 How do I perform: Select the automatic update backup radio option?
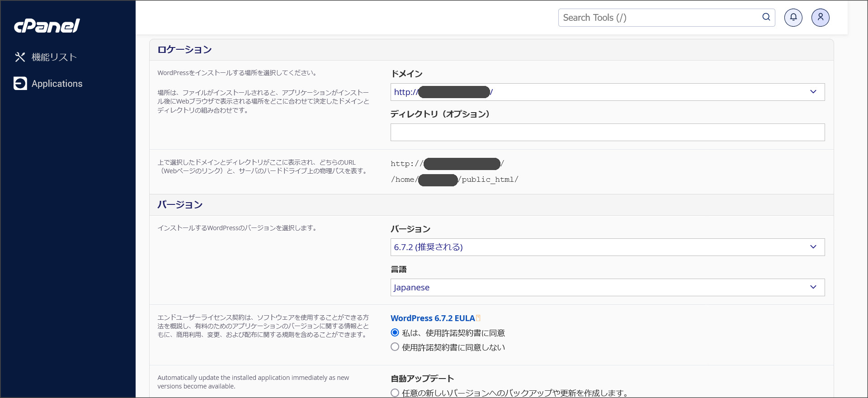pos(395,393)
